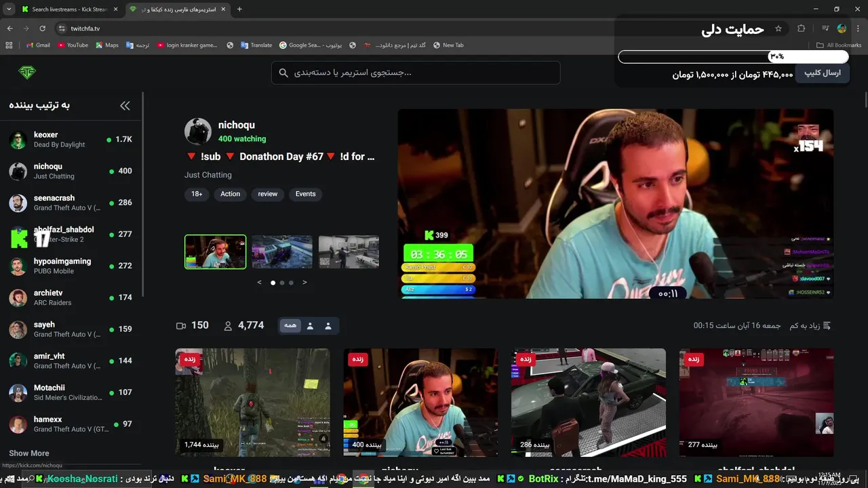Image resolution: width=868 pixels, height=488 pixels.
Task: Go to previous carousel slide arrow
Action: click(x=259, y=283)
